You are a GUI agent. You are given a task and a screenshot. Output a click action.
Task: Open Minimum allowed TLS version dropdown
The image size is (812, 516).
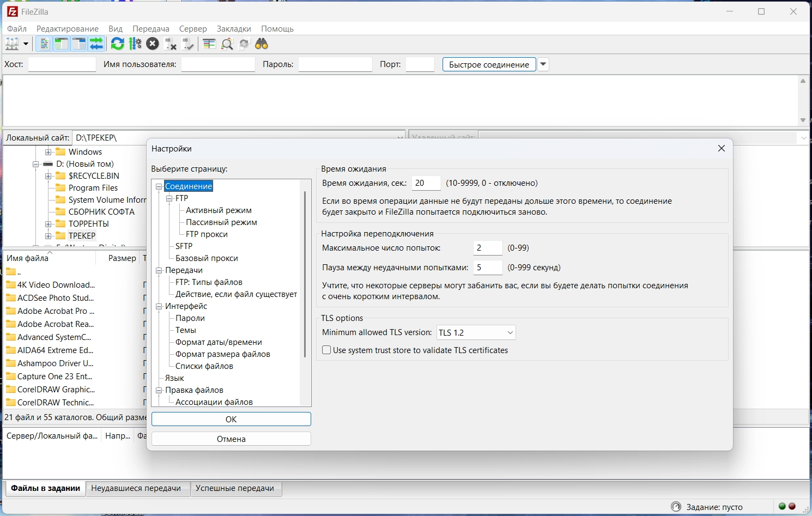tap(476, 332)
